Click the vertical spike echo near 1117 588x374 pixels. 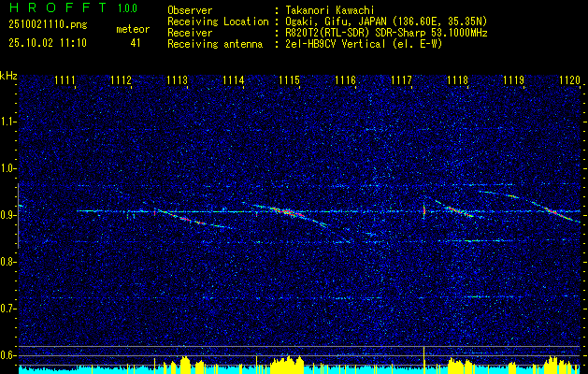pyautogui.click(x=424, y=210)
